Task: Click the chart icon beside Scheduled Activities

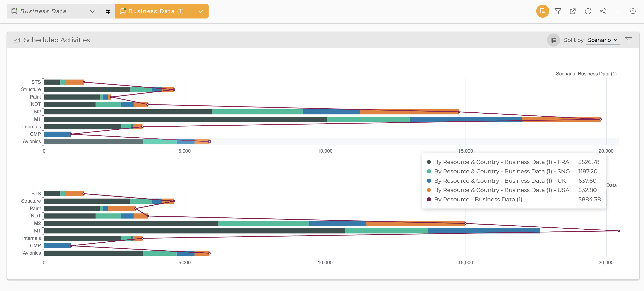Action: point(16,40)
